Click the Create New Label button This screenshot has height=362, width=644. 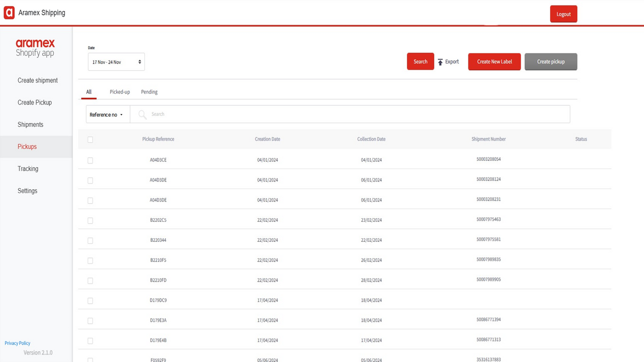[495, 61]
